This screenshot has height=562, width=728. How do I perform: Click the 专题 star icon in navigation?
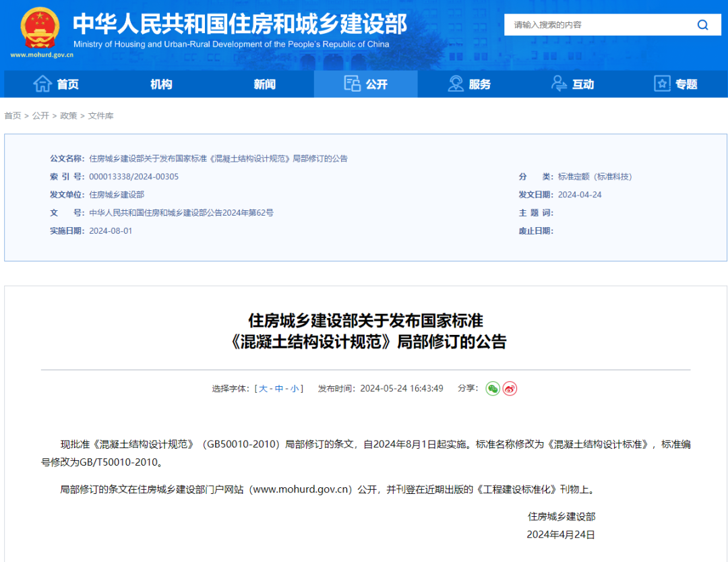point(661,84)
